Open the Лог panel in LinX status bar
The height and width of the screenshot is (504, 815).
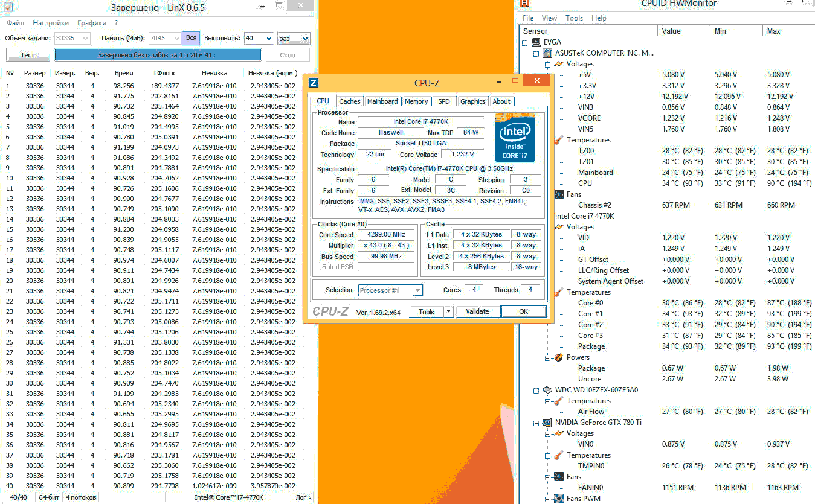click(x=303, y=497)
